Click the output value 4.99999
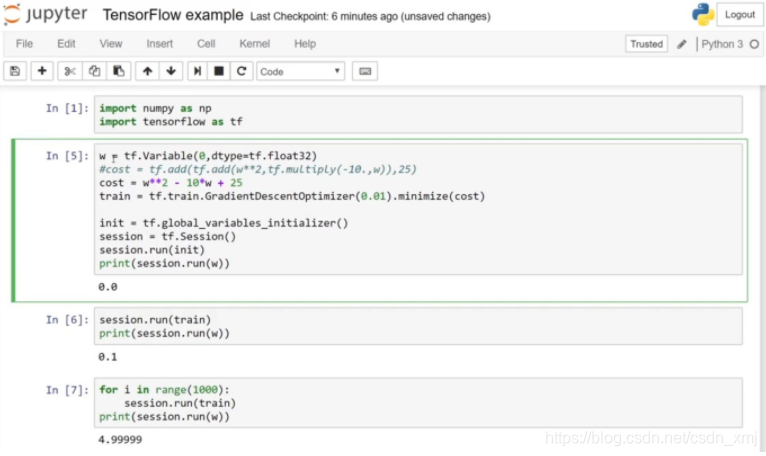The height and width of the screenshot is (456, 766). point(120,439)
